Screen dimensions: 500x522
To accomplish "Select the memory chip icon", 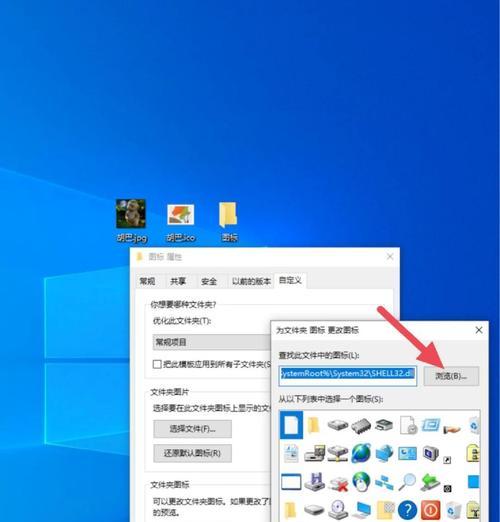I will [361, 426].
